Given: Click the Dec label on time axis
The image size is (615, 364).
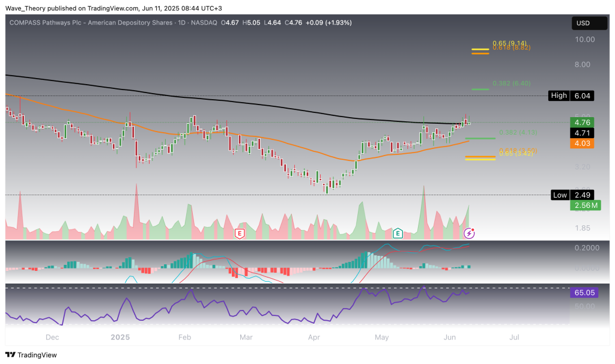Looking at the screenshot, I should coord(52,338).
